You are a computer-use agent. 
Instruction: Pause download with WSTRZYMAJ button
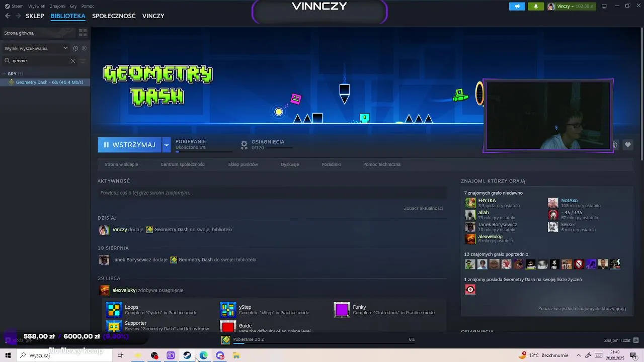tap(129, 145)
